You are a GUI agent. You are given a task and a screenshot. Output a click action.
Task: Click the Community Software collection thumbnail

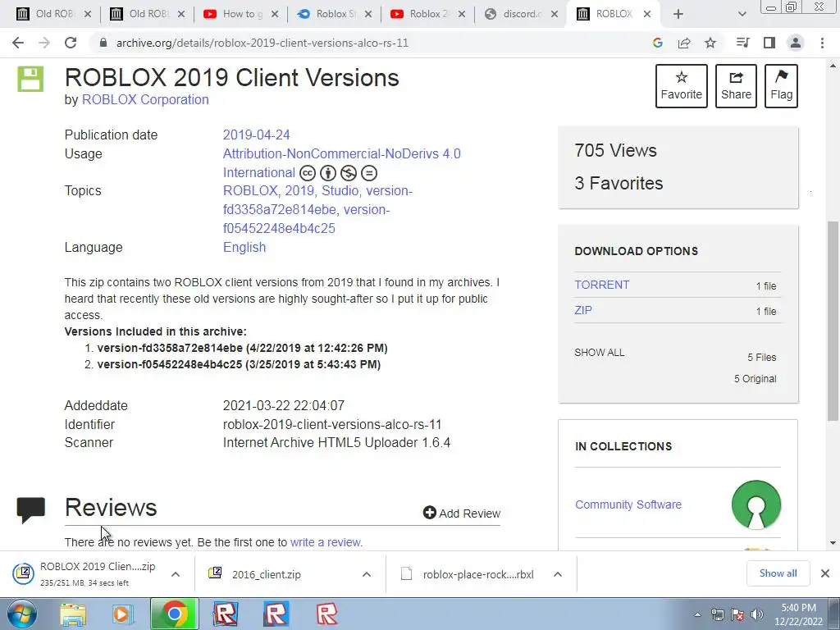click(x=756, y=504)
